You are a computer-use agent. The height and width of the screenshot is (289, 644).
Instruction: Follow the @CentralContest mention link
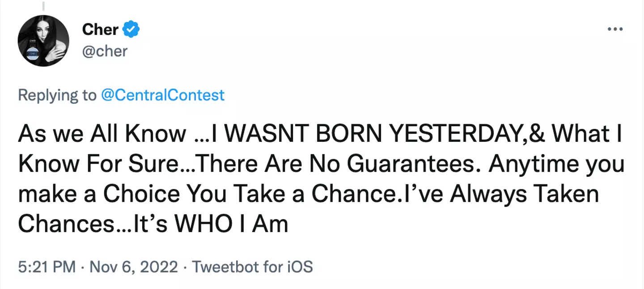click(x=162, y=95)
